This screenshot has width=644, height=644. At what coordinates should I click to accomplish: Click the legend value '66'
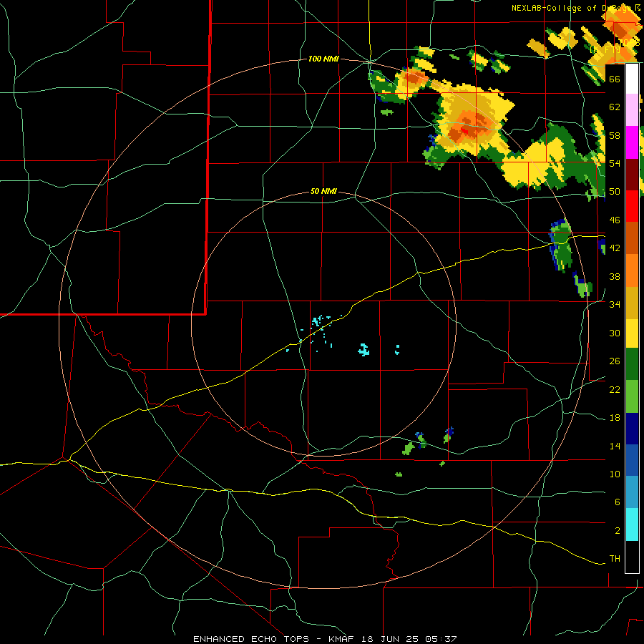[615, 79]
